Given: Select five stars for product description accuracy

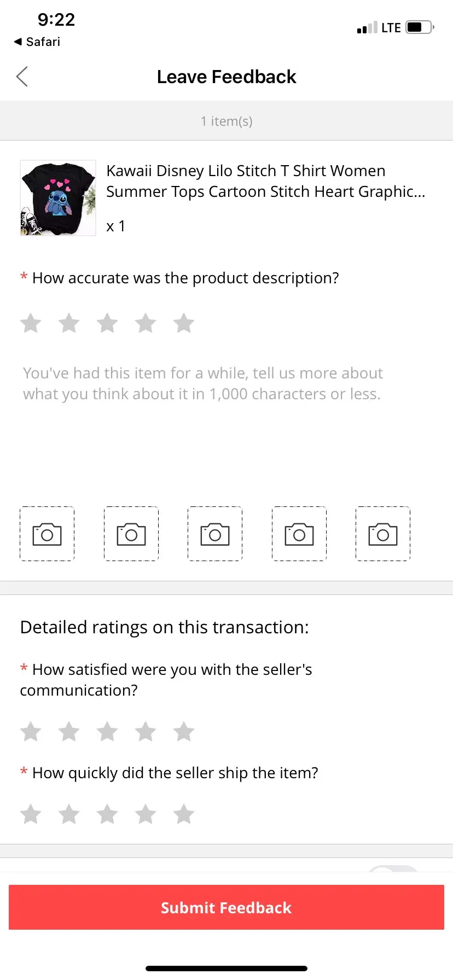Looking at the screenshot, I should click(x=184, y=323).
